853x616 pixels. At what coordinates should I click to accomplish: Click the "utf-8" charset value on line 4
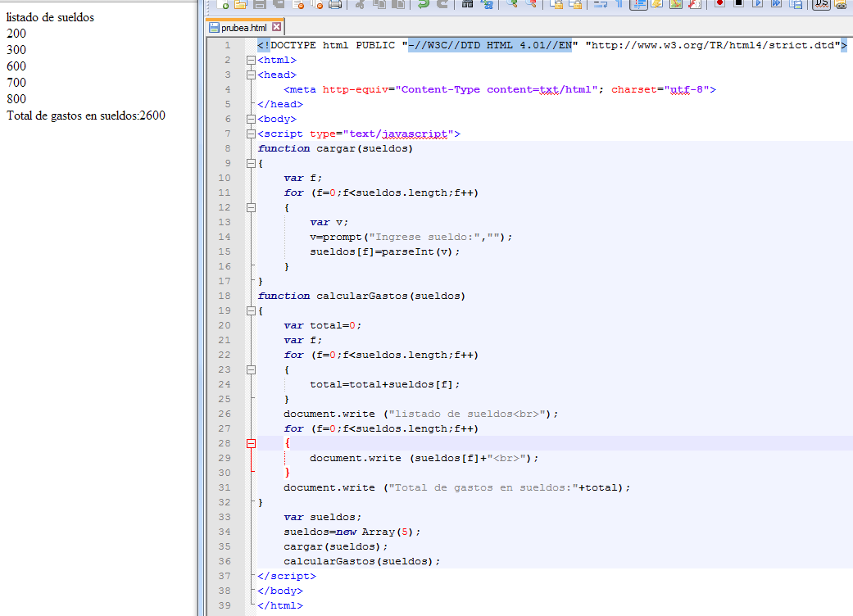click(x=687, y=90)
